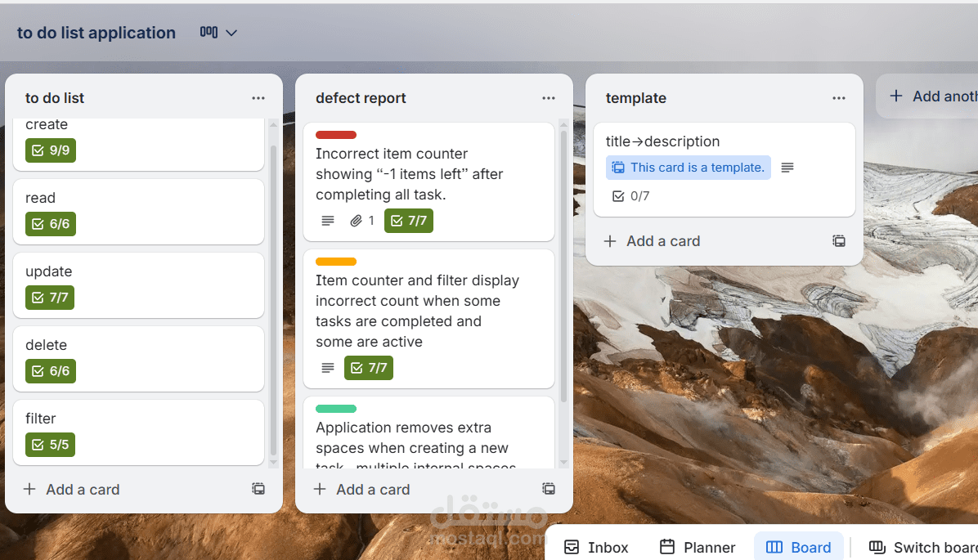Click the create-from-template icon under "to do list"

tap(258, 488)
